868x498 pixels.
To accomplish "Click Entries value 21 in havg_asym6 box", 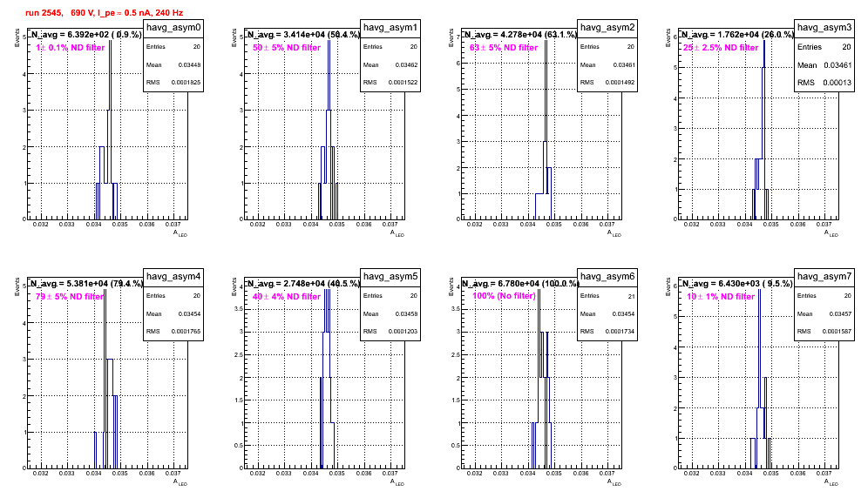I will click(x=631, y=296).
